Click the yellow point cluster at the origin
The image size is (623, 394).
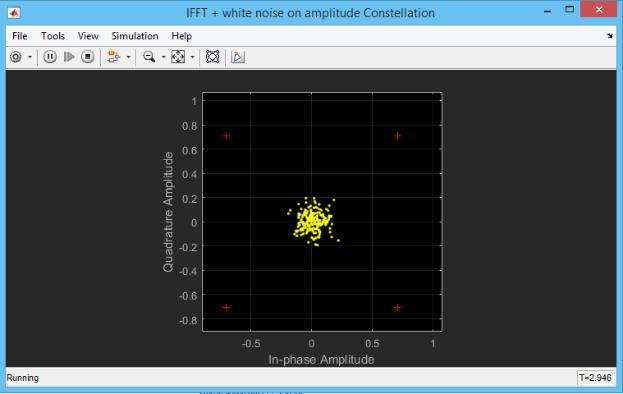[x=313, y=222]
